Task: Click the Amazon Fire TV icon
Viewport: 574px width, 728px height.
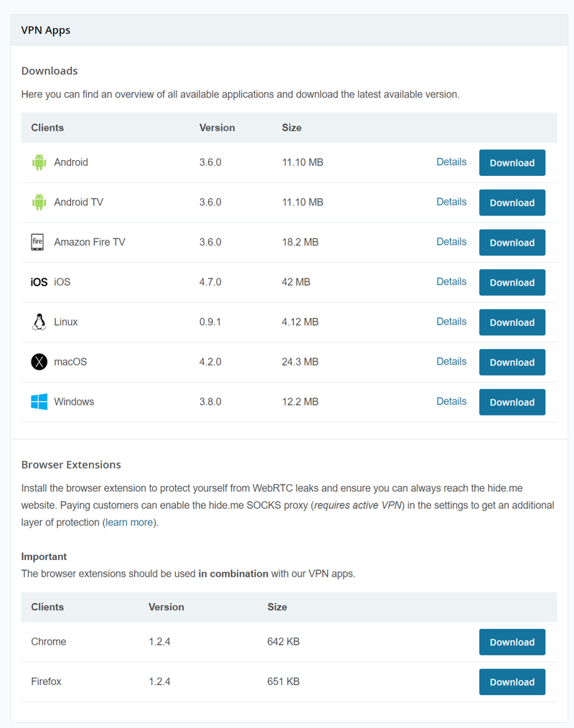Action: (37, 243)
